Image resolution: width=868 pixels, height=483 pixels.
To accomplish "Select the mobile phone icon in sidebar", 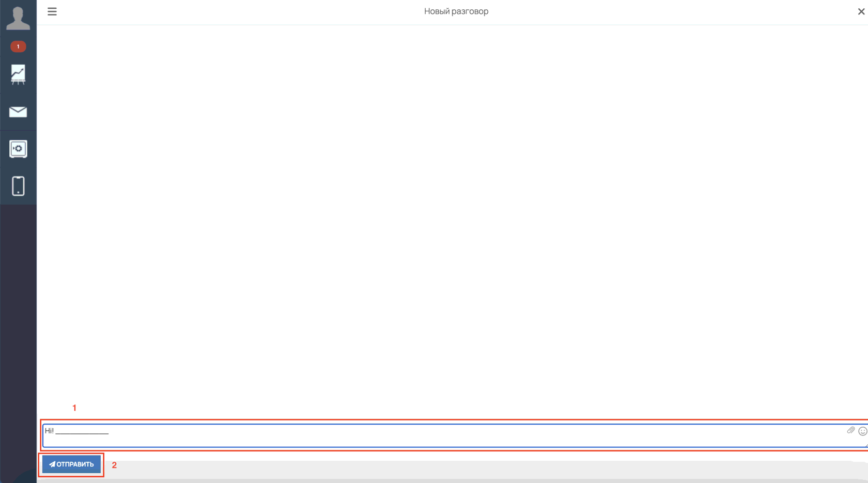I will [x=18, y=186].
